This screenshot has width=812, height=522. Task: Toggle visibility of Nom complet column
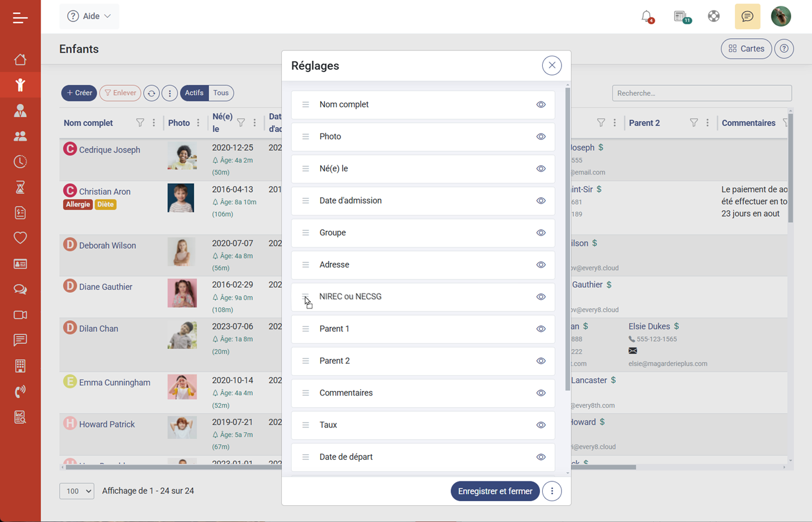[541, 105]
